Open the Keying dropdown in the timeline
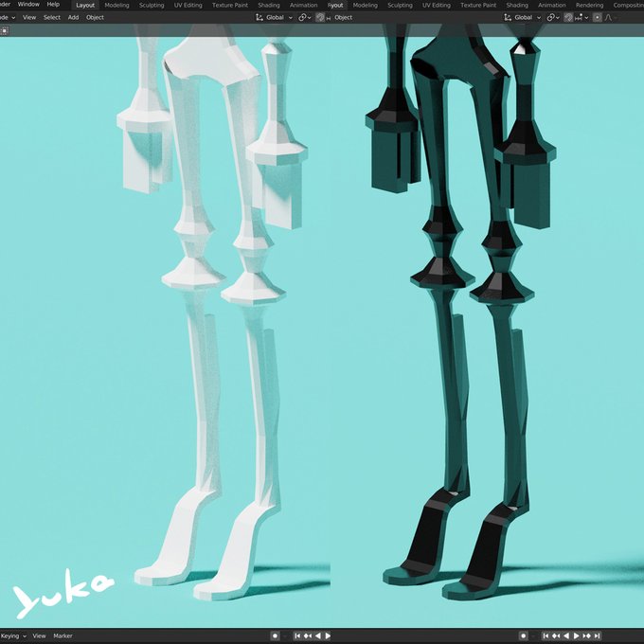Viewport: 644px width, 644px height. [x=13, y=635]
